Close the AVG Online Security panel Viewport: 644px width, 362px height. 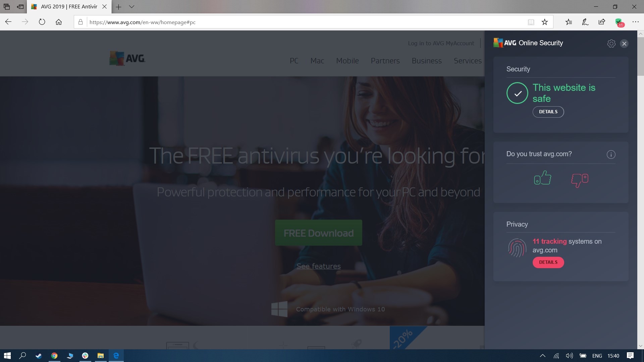pos(624,43)
